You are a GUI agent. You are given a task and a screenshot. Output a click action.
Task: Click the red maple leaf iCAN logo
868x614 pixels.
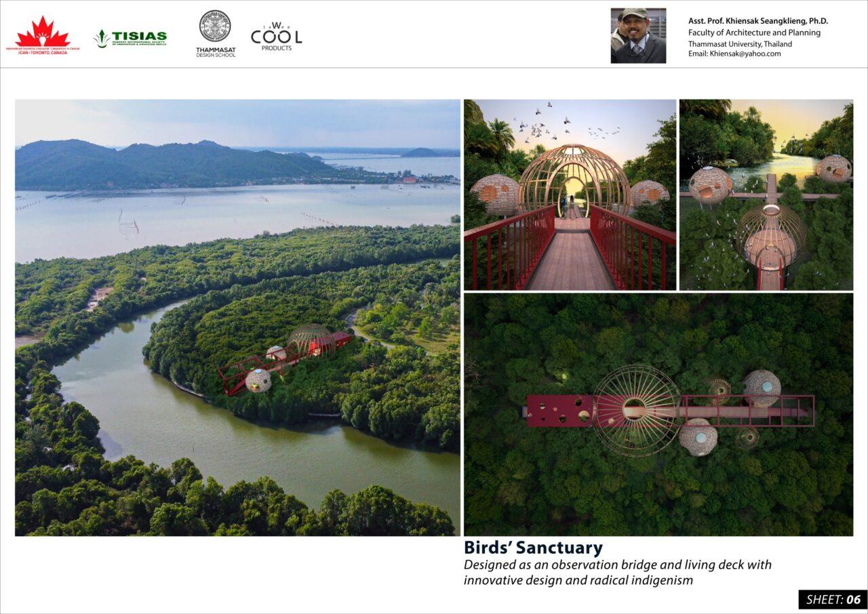[42, 35]
